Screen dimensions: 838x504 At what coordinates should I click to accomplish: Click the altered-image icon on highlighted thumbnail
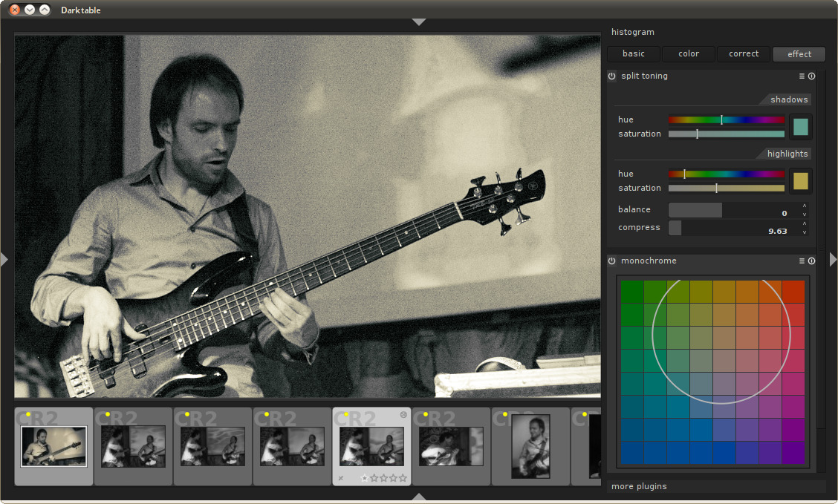403,415
